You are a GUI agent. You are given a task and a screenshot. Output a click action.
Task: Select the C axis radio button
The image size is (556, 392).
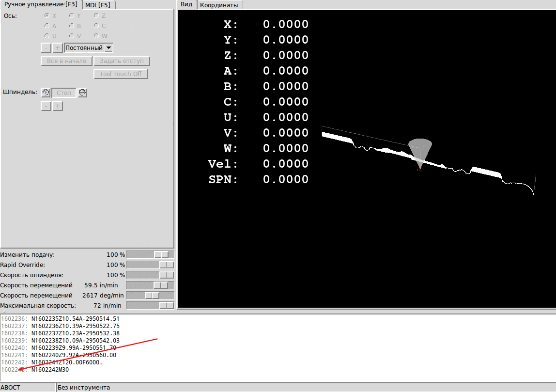(x=96, y=26)
